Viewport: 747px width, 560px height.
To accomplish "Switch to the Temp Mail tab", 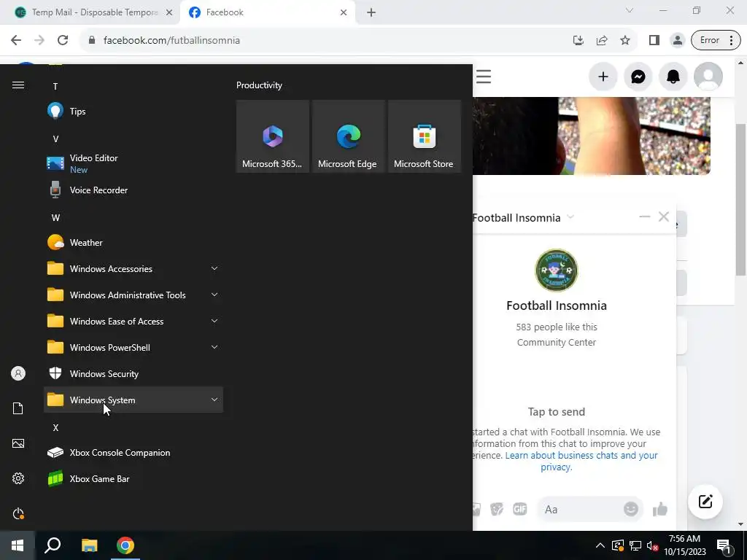I will pos(90,12).
